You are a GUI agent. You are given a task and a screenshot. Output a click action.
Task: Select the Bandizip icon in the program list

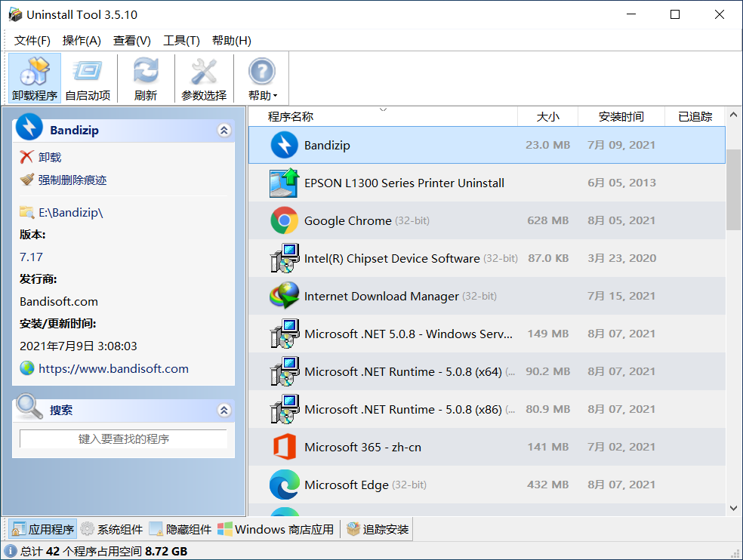[x=285, y=145]
